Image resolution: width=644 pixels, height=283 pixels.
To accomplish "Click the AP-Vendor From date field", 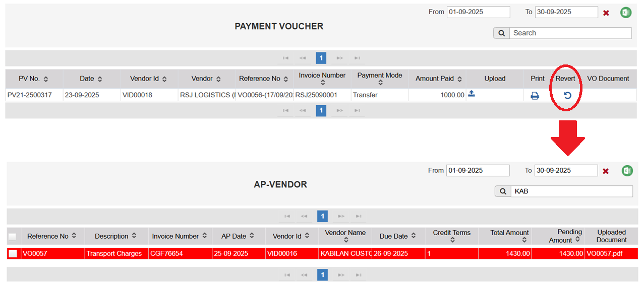I will (478, 171).
